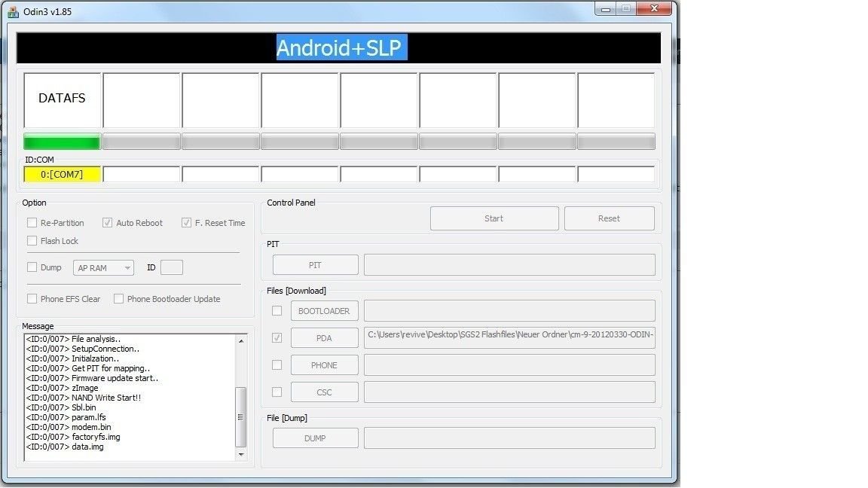This screenshot has height=488, width=868.
Task: Click the BOOTLOADER button
Action: (325, 311)
